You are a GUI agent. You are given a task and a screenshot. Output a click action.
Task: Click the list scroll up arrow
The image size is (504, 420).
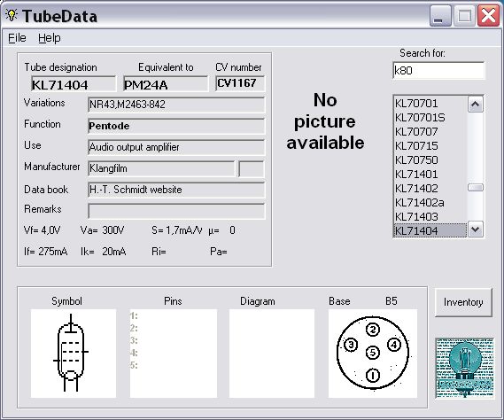click(x=476, y=105)
